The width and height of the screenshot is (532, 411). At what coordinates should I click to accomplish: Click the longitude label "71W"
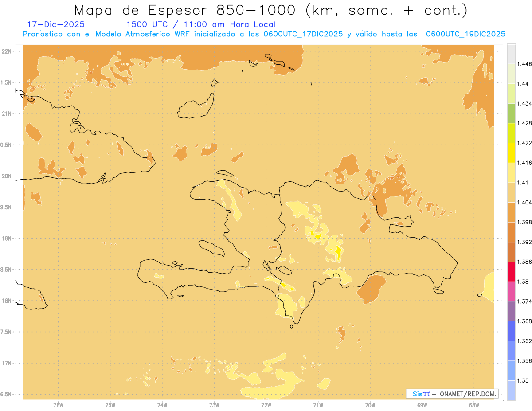(318, 405)
